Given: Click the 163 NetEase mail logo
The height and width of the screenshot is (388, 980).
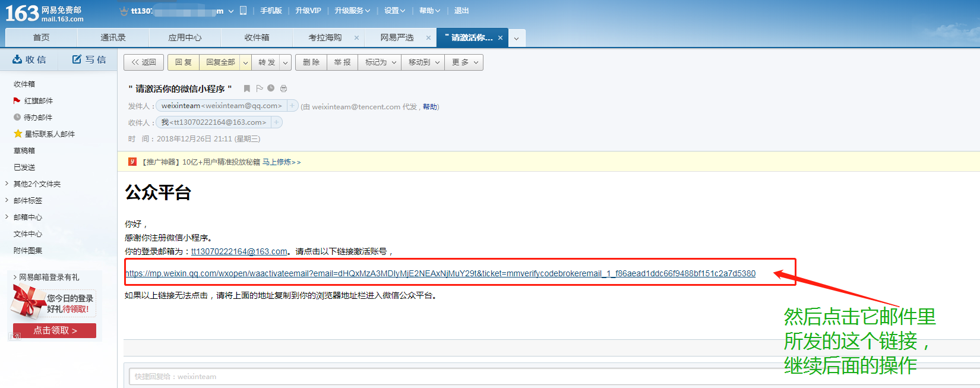Looking at the screenshot, I should click(45, 13).
